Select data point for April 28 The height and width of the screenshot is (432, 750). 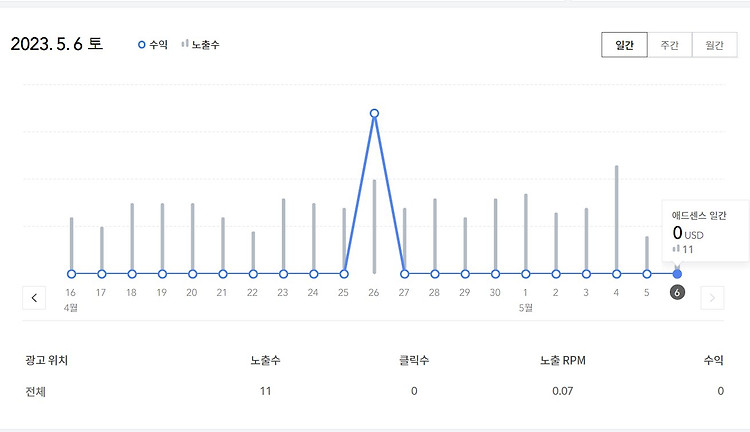pos(435,274)
